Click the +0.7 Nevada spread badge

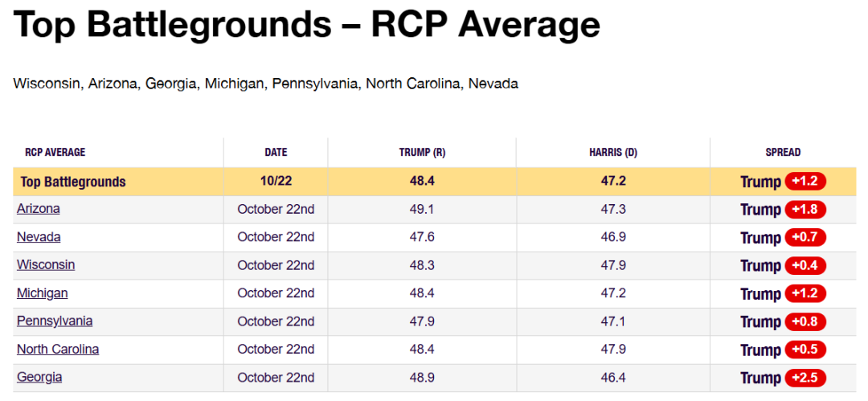click(805, 238)
